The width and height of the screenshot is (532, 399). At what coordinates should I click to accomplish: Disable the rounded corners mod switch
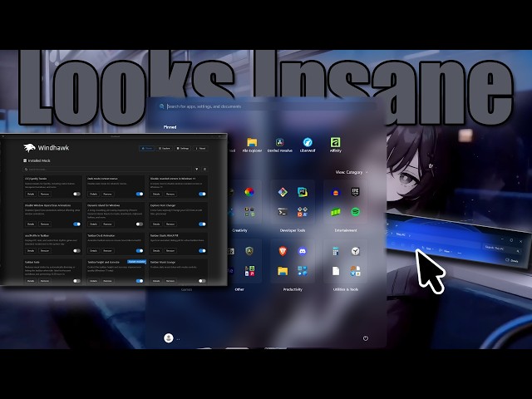[202, 194]
